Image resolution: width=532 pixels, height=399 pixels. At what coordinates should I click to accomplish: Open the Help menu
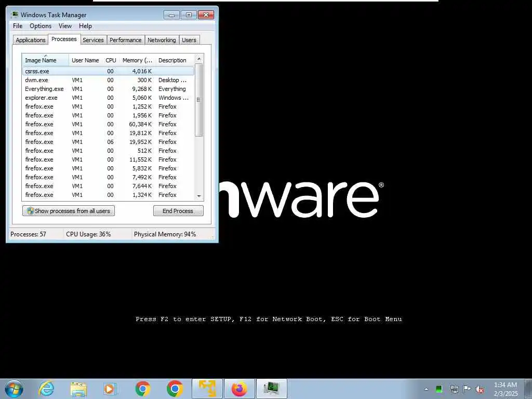point(85,26)
